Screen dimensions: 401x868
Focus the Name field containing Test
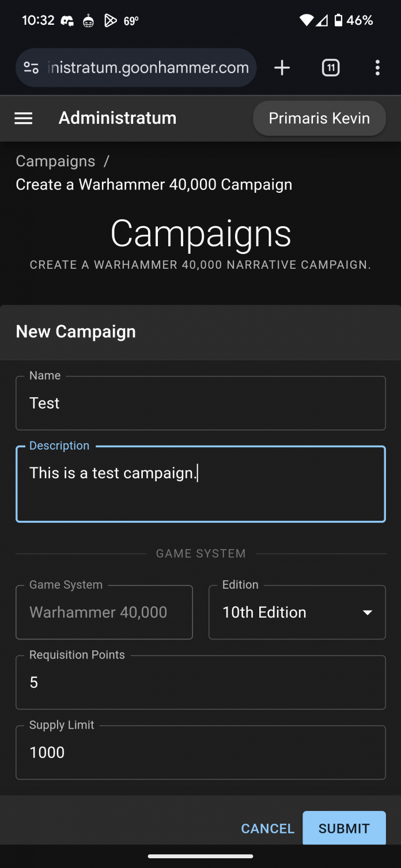tap(200, 403)
